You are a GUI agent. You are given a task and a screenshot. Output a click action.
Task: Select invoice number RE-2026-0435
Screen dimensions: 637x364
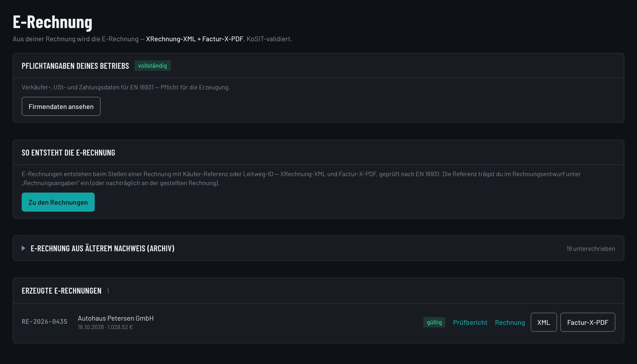click(44, 321)
